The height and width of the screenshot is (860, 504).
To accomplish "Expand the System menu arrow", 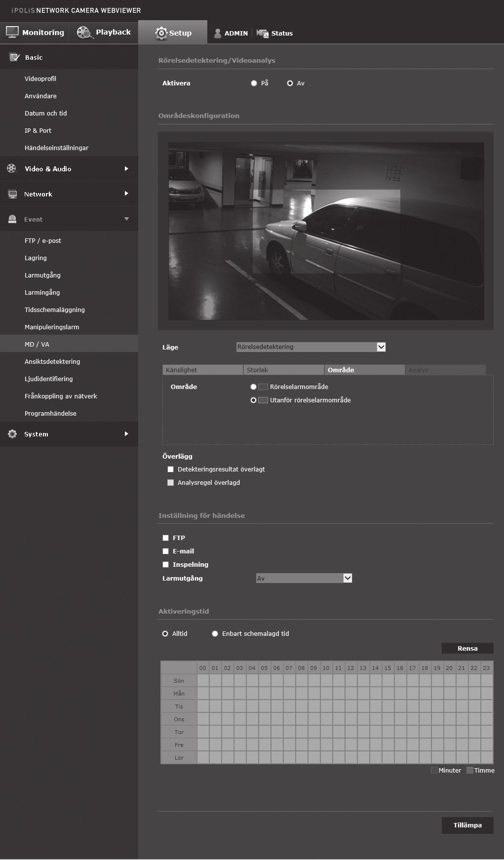I will click(x=126, y=434).
